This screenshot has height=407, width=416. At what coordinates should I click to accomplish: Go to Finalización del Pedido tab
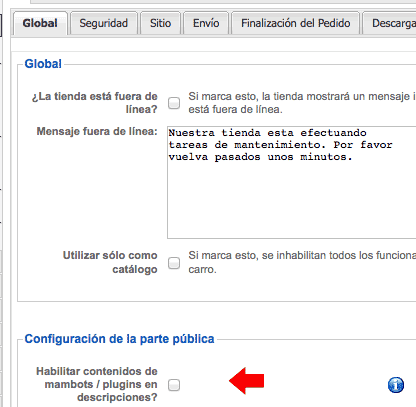(x=295, y=23)
